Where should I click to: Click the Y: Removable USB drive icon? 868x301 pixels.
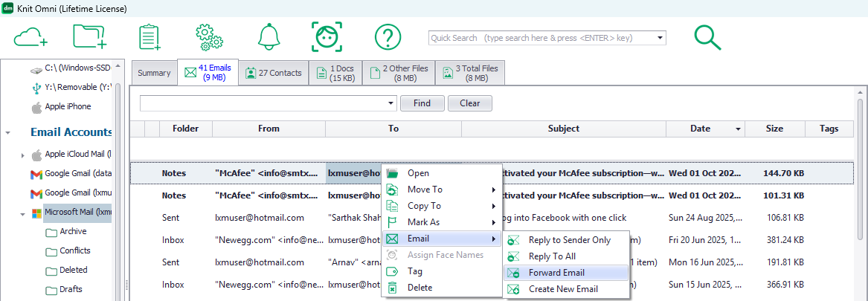point(36,88)
